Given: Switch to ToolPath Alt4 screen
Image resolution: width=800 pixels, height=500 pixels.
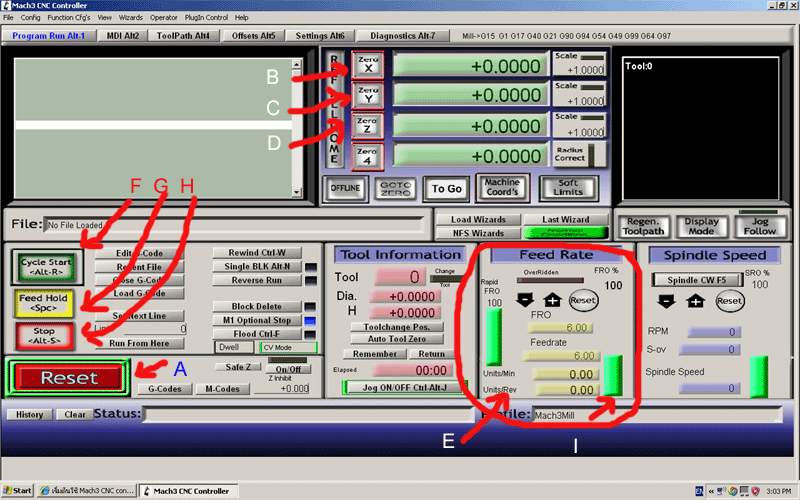Looking at the screenshot, I should click(x=183, y=36).
